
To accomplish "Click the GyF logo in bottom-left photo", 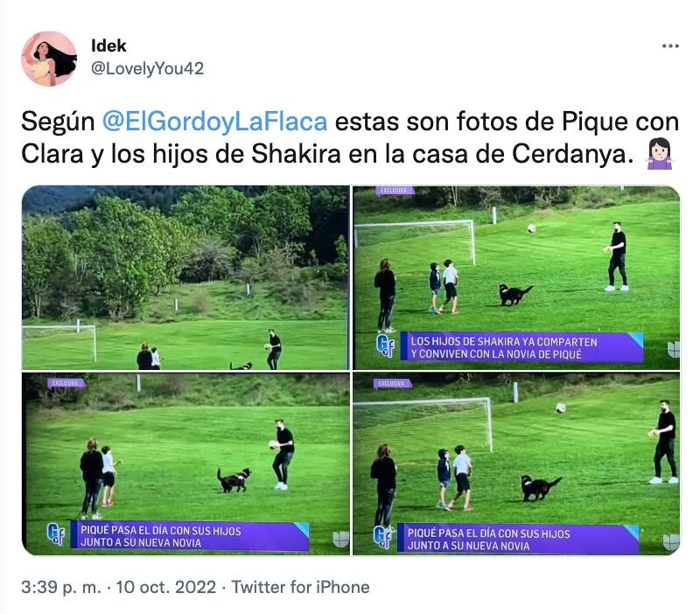I will [56, 534].
